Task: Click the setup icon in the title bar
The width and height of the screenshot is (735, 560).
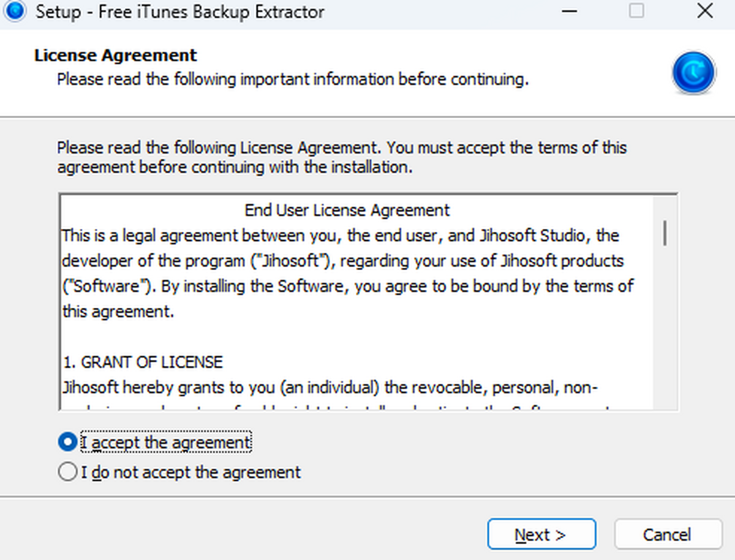Action: coord(15,10)
